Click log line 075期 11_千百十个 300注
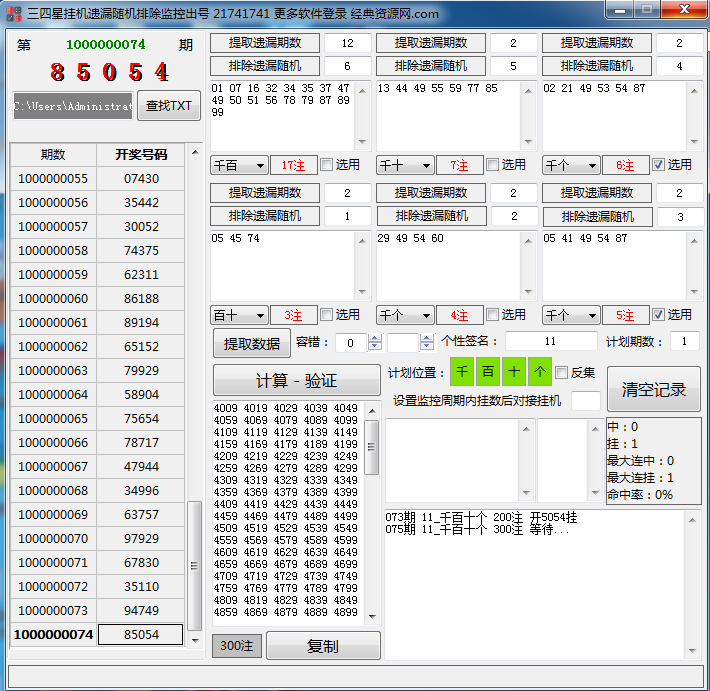The height and width of the screenshot is (691, 710). point(477,529)
